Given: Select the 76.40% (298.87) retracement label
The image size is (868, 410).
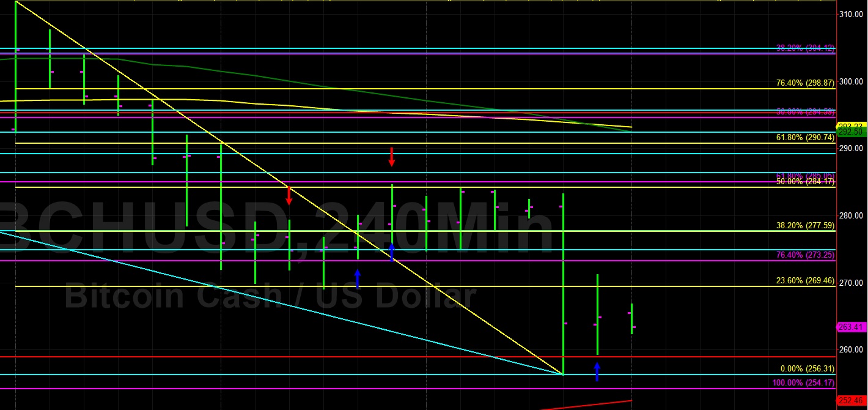Looking at the screenshot, I should point(805,83).
